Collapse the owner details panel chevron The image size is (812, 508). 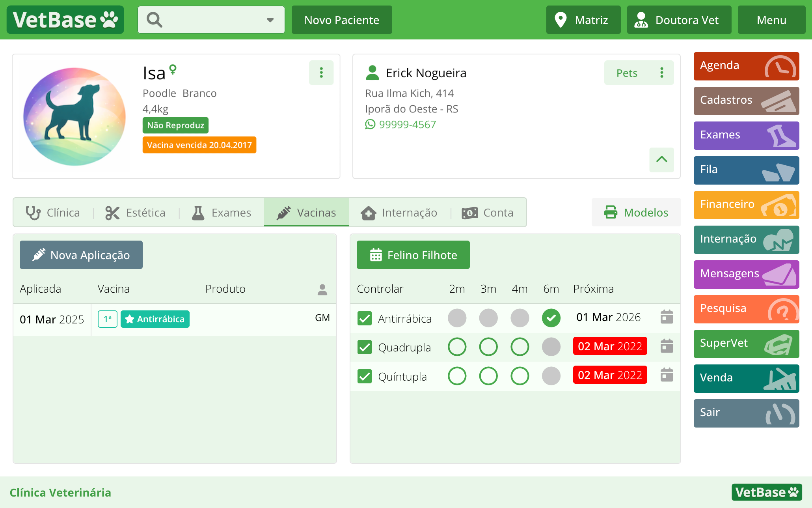(661, 160)
